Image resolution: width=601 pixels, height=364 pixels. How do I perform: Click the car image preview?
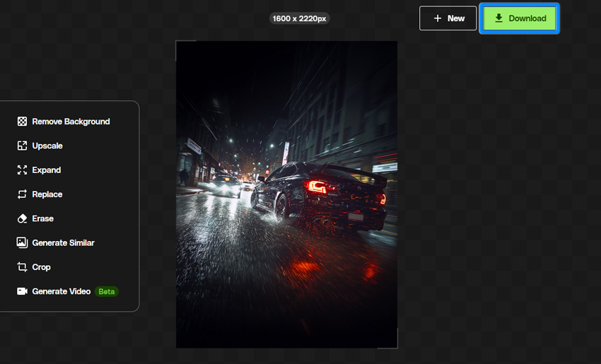point(286,194)
